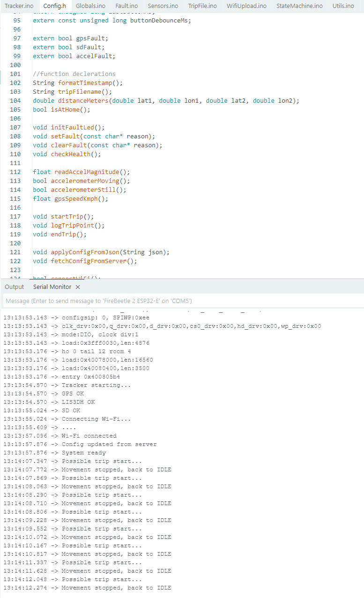Click line number 112 in gutter

[15, 172]
